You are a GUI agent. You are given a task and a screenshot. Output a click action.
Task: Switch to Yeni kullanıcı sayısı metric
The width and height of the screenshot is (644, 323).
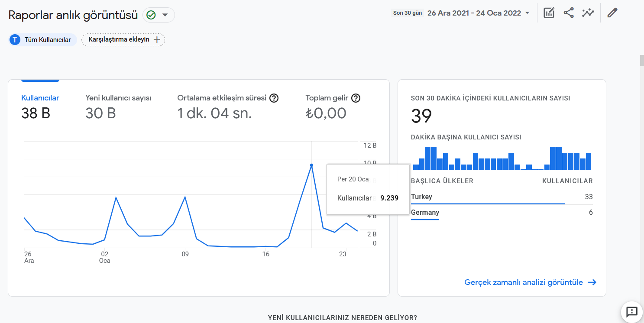click(x=118, y=107)
